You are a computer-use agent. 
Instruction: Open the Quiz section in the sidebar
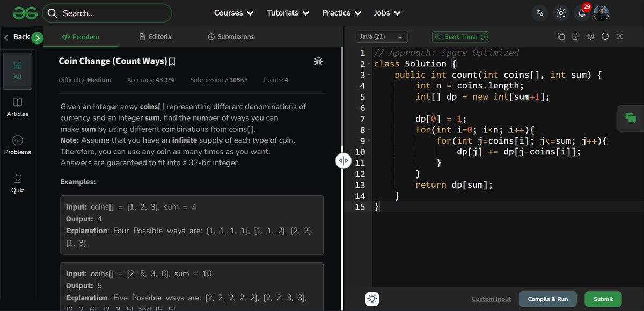tap(18, 182)
